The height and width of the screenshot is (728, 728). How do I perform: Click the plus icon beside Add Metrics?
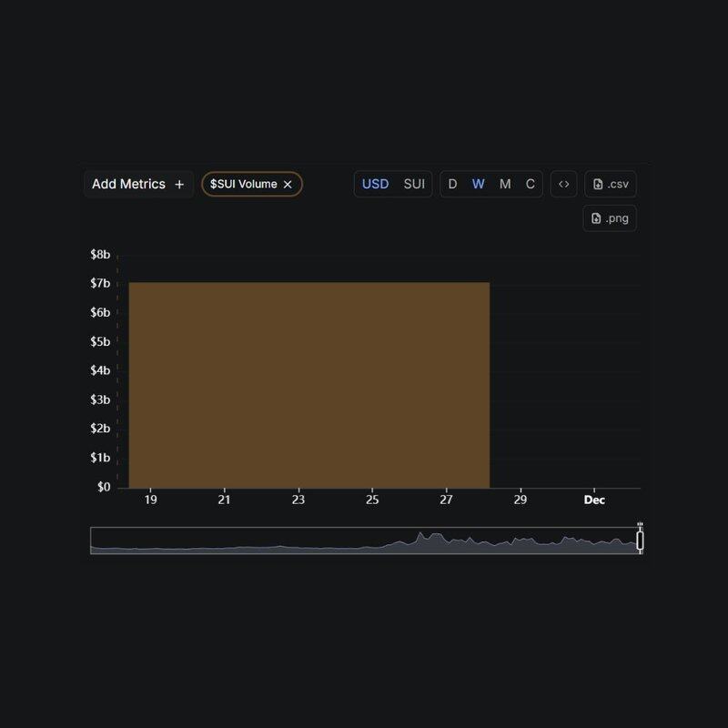click(x=179, y=184)
